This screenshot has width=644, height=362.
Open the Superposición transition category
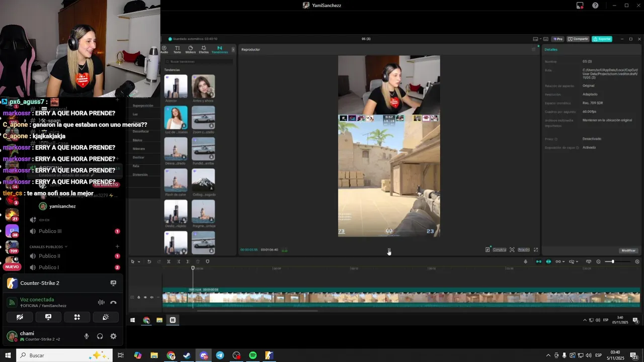pyautogui.click(x=143, y=106)
